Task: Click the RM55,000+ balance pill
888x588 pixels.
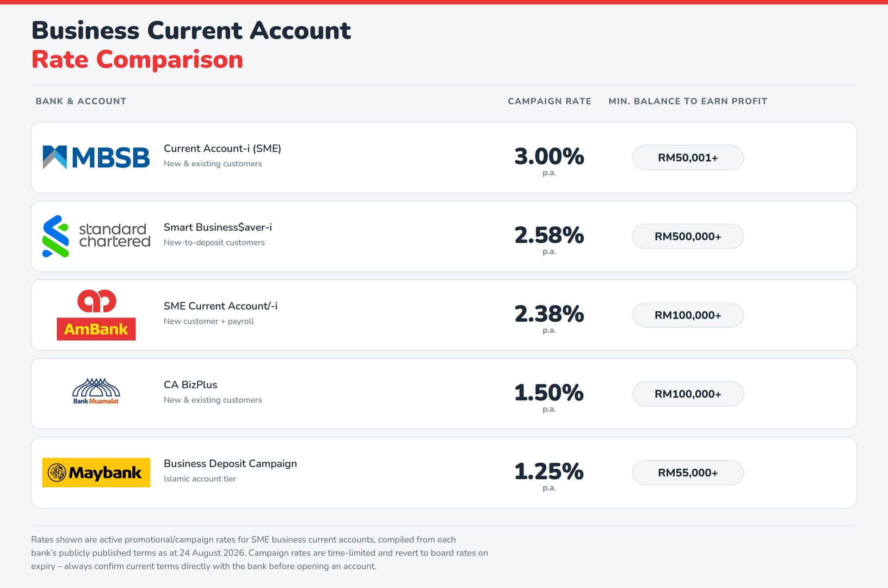Action: pyautogui.click(x=688, y=472)
